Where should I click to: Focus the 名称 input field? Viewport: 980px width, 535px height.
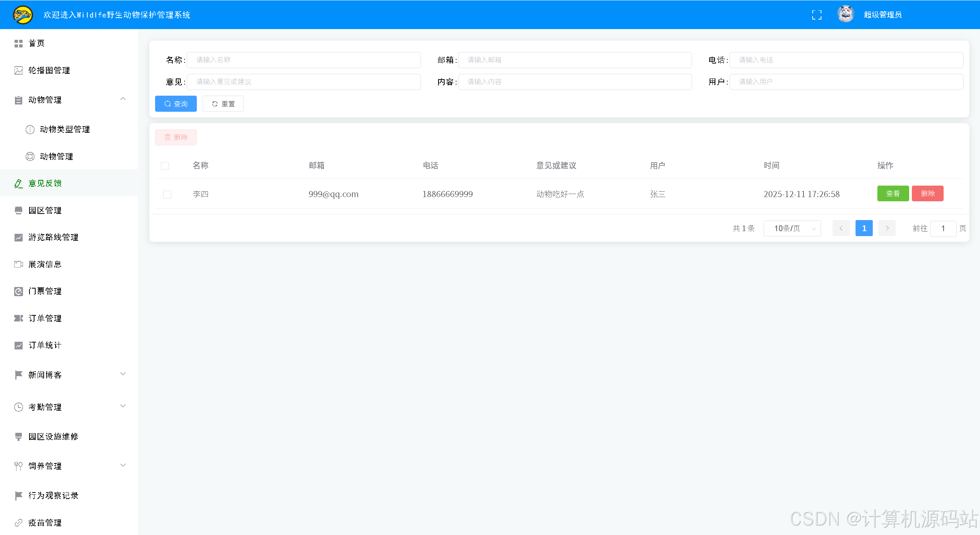pyautogui.click(x=304, y=60)
